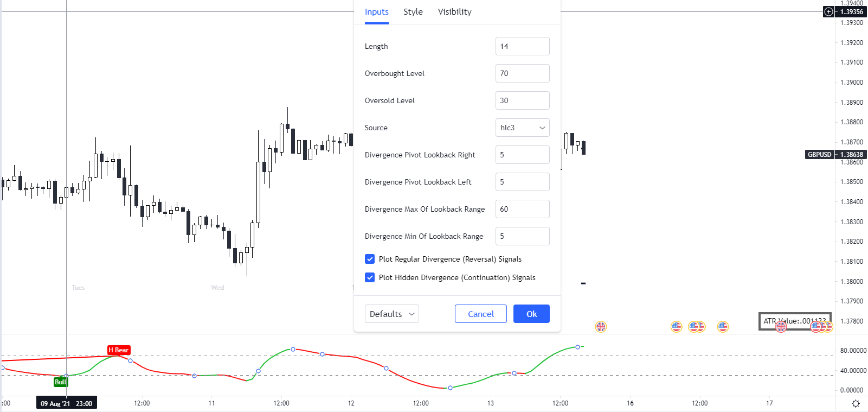Toggle Plot Hidden Divergence (Continuation) Signals checkbox
Image resolution: width=868 pixels, height=412 pixels.
[370, 277]
